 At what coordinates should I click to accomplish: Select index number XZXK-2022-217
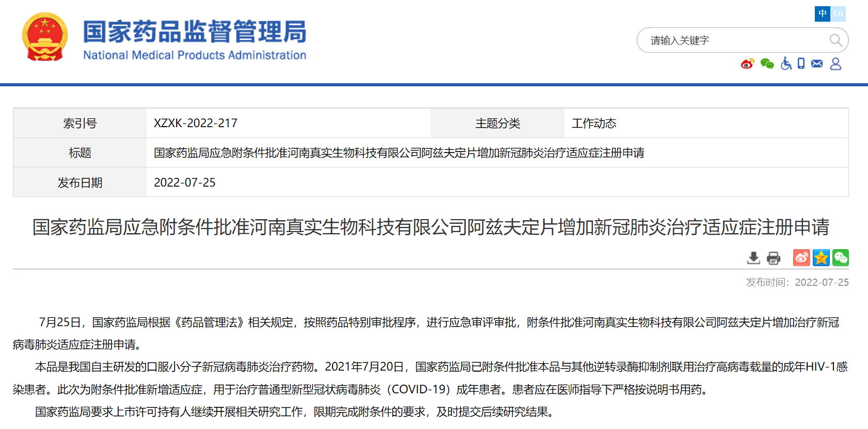(x=196, y=123)
